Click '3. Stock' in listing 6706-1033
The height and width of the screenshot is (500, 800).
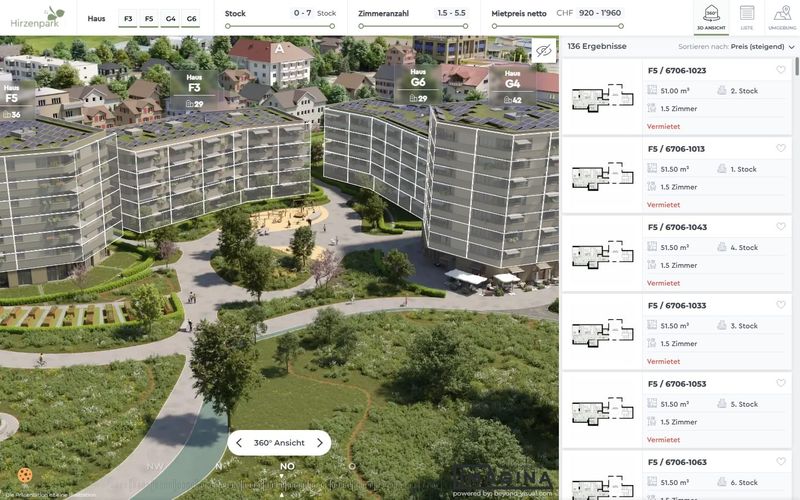tap(744, 326)
